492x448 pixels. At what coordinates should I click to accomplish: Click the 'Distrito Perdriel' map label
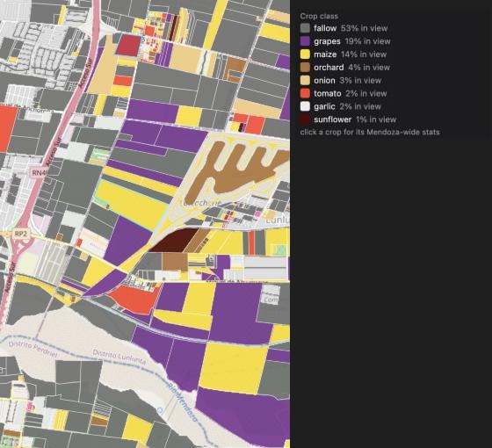pyautogui.click(x=33, y=350)
